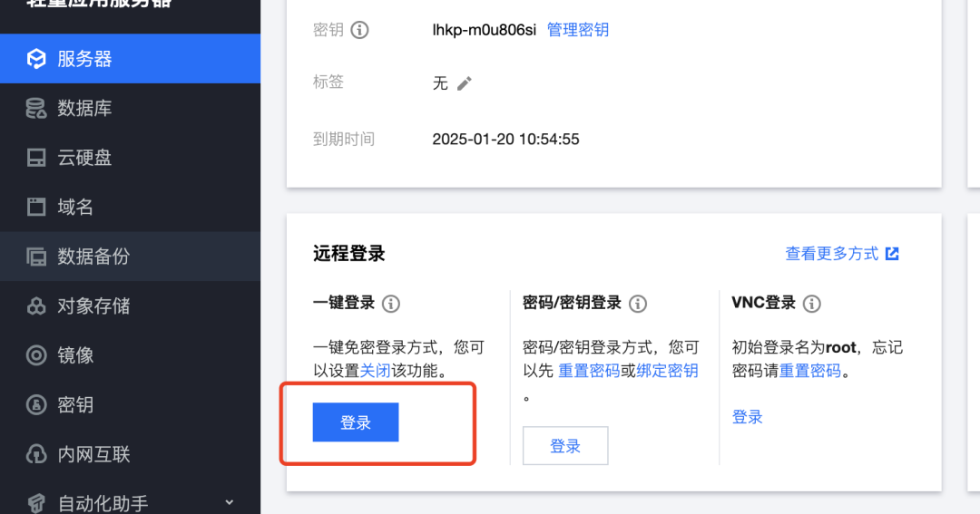Open the 内网互联 sidebar menu item
The image size is (980, 514).
(93, 454)
